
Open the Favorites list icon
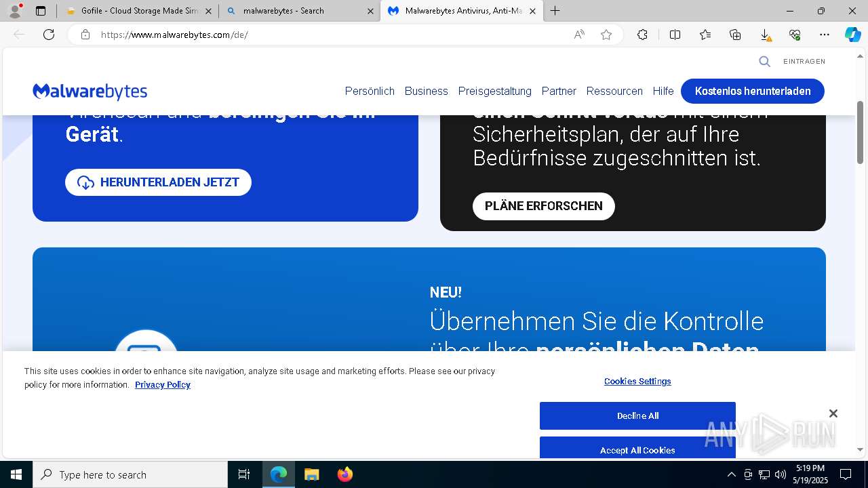705,35
